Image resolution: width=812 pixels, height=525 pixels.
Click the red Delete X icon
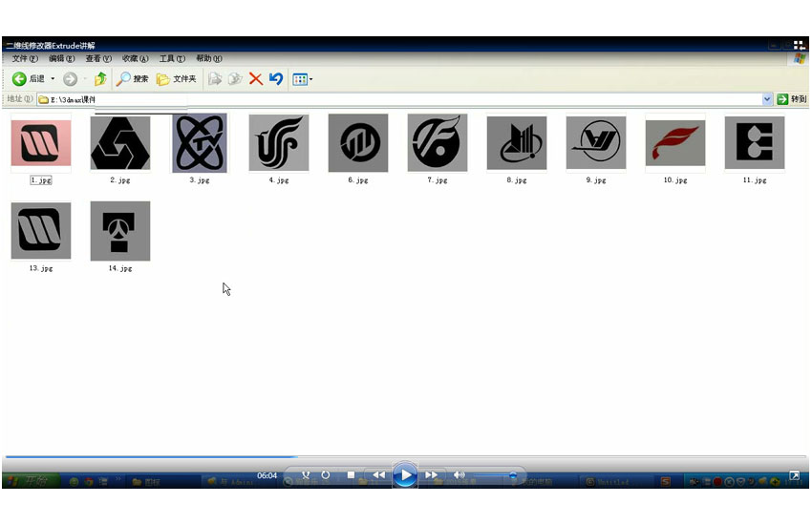[x=255, y=78]
